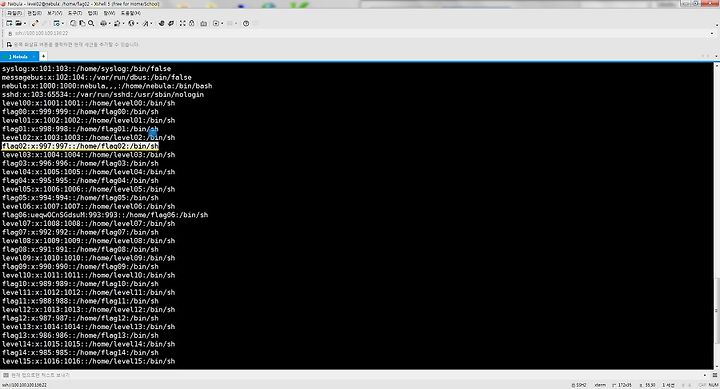Screen dimensions: 720x389
Task: Click the Copy toolbar icon
Action: 73,23
